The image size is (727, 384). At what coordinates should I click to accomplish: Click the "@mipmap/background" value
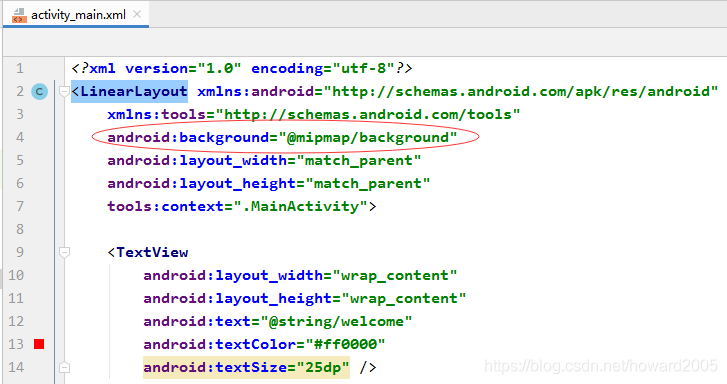tap(368, 137)
